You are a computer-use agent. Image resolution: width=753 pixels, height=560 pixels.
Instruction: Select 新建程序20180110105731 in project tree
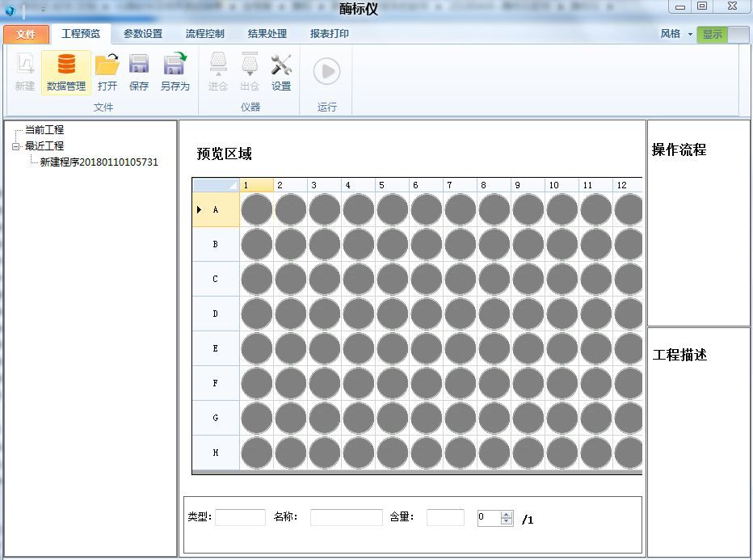click(99, 162)
